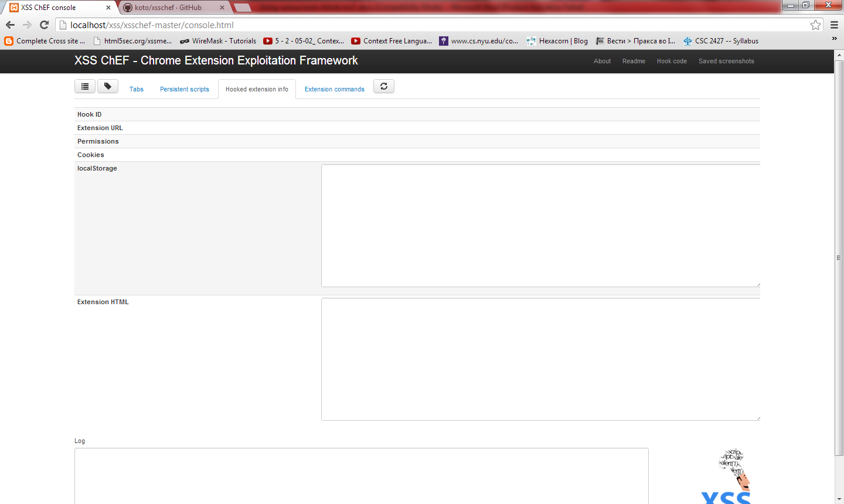Click the XSS ChEF framework title
The height and width of the screenshot is (504, 844).
pyautogui.click(x=216, y=60)
